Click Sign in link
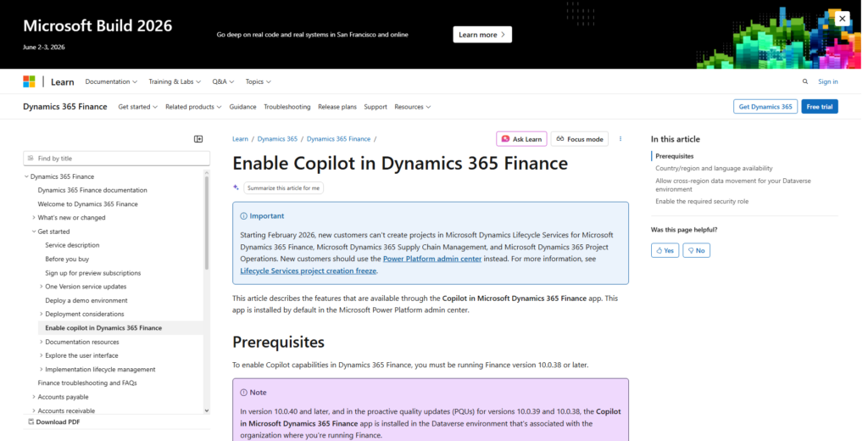The height and width of the screenshot is (441, 868). click(x=827, y=81)
